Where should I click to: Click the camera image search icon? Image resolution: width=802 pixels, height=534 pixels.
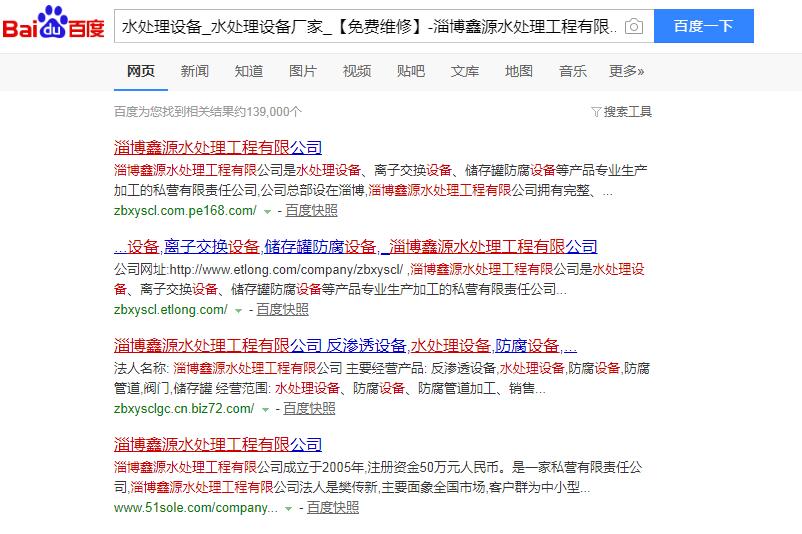click(633, 27)
